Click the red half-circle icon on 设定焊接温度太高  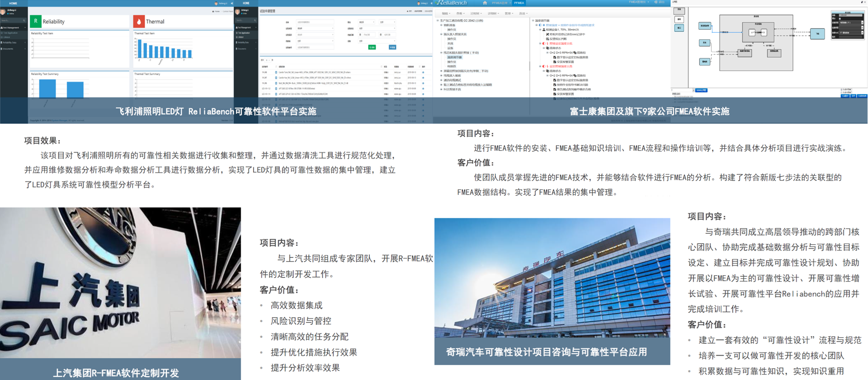[x=543, y=66]
